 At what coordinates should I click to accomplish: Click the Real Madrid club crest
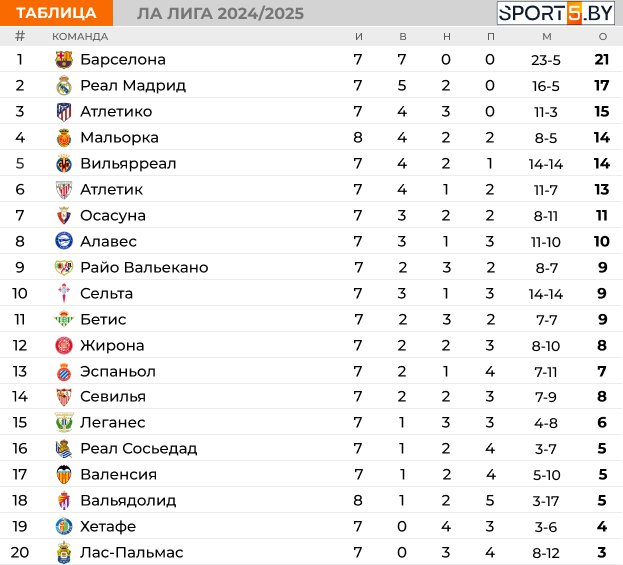pyautogui.click(x=64, y=85)
